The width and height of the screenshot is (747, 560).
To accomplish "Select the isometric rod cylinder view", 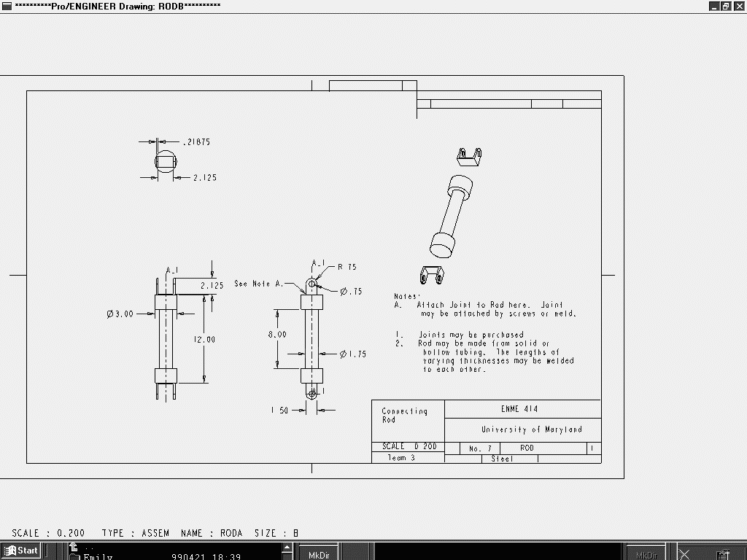I will tap(451, 217).
